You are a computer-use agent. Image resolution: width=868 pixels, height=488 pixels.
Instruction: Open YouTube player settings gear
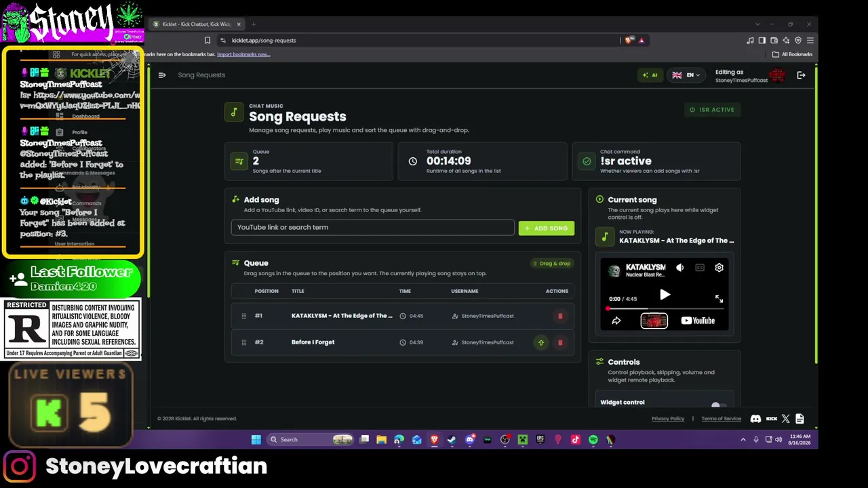[x=719, y=268]
